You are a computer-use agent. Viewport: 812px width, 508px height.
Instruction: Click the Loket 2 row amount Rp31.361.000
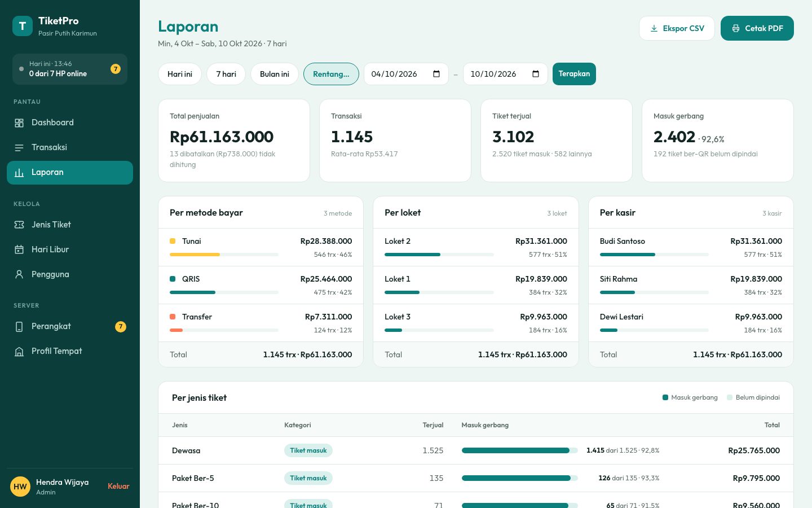click(x=541, y=241)
